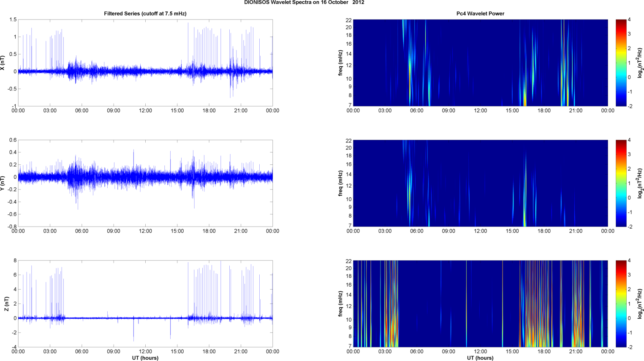Viewport: 644px width, 361px height.
Task: Click the "DIONISOS Wavelet Spectra on 16 October 2012" figure title
Action: [x=304, y=3]
